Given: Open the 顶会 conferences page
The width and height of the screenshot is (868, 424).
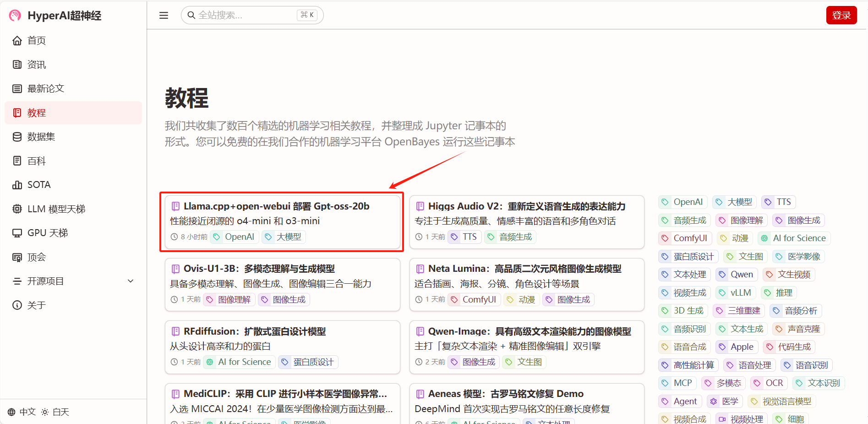Looking at the screenshot, I should (37, 257).
